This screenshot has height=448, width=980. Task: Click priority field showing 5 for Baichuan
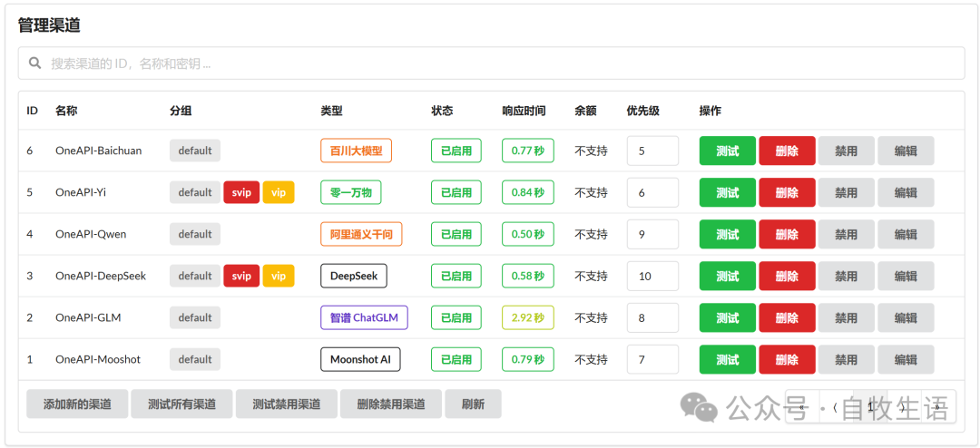pos(652,151)
